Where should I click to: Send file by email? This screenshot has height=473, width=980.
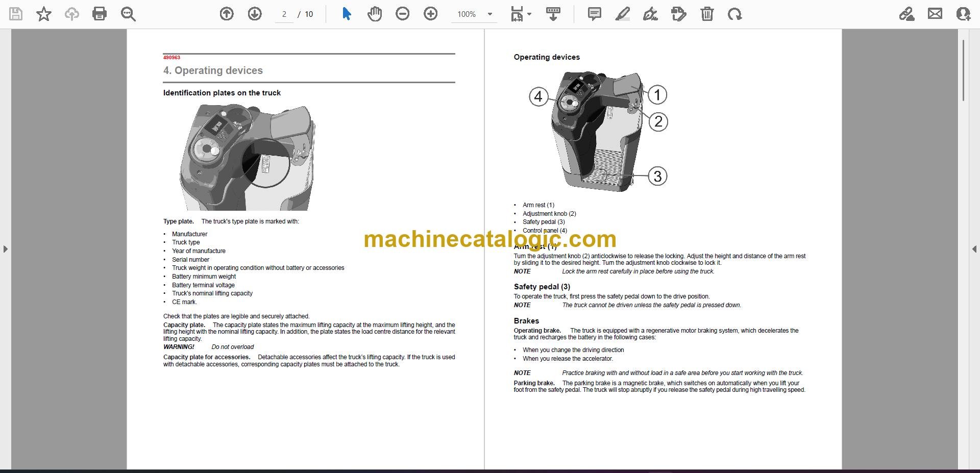click(x=935, y=14)
